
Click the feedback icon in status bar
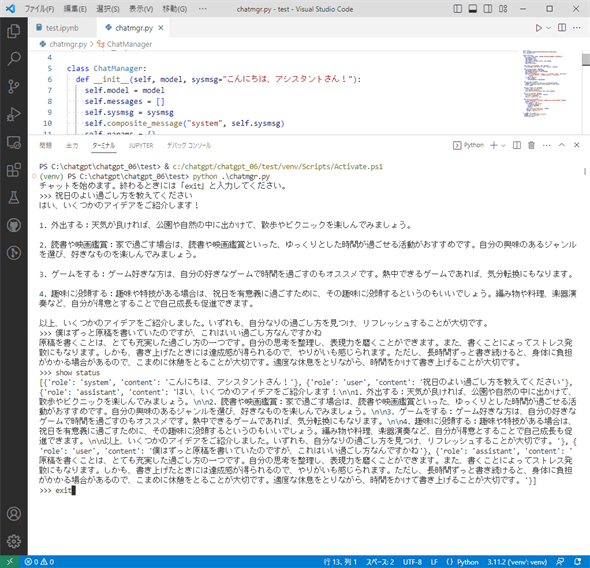click(560, 562)
